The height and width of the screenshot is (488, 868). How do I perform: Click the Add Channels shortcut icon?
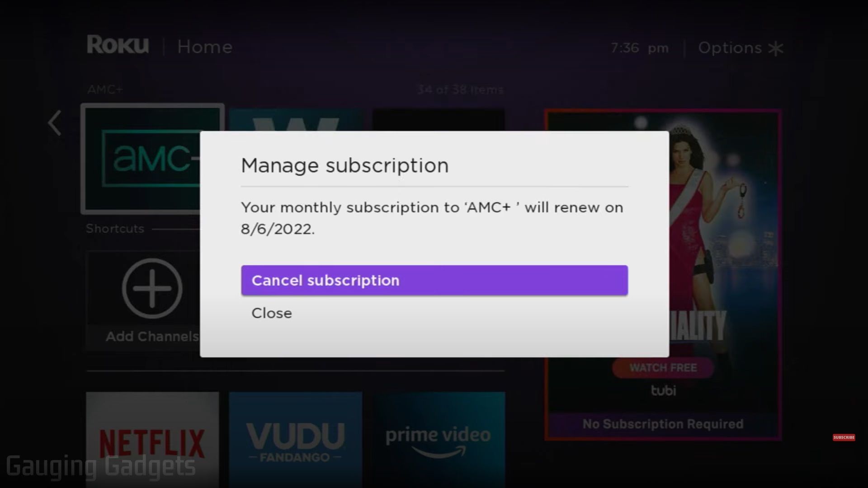153,288
